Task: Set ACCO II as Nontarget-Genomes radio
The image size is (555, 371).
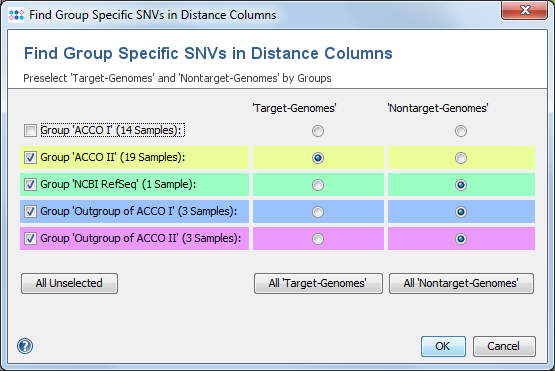Action: (x=461, y=158)
